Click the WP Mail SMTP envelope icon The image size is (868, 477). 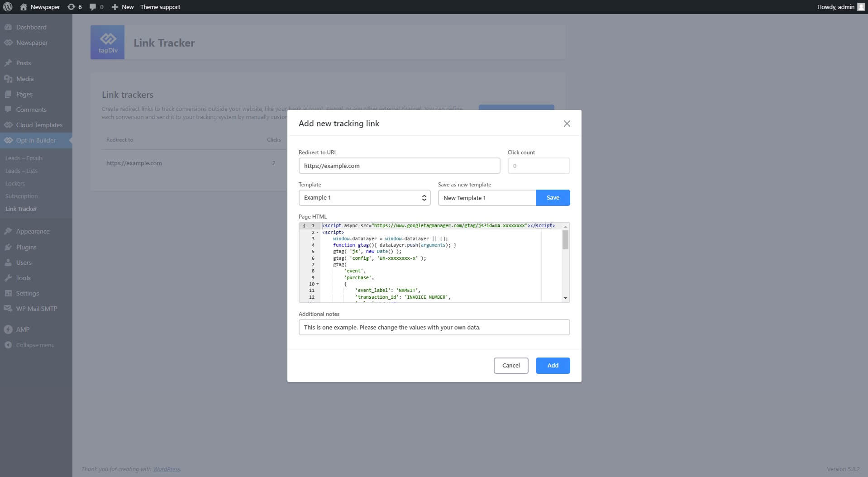(8, 309)
